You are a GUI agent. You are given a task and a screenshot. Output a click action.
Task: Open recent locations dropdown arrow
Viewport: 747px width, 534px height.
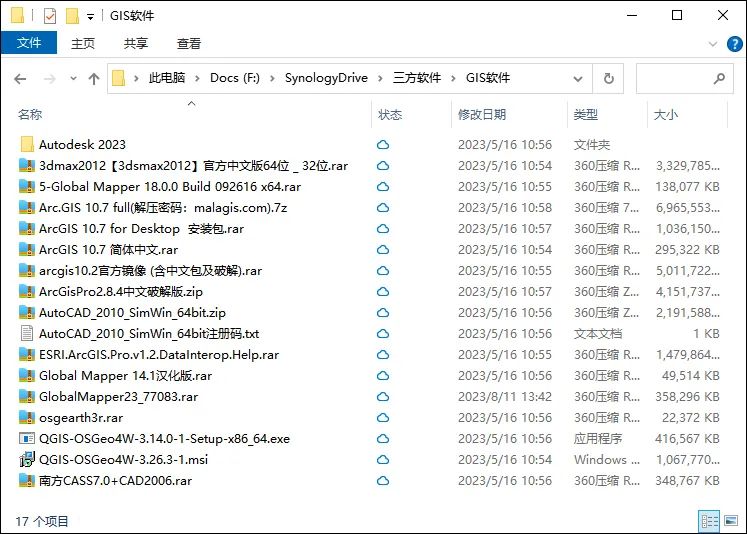(x=73, y=79)
